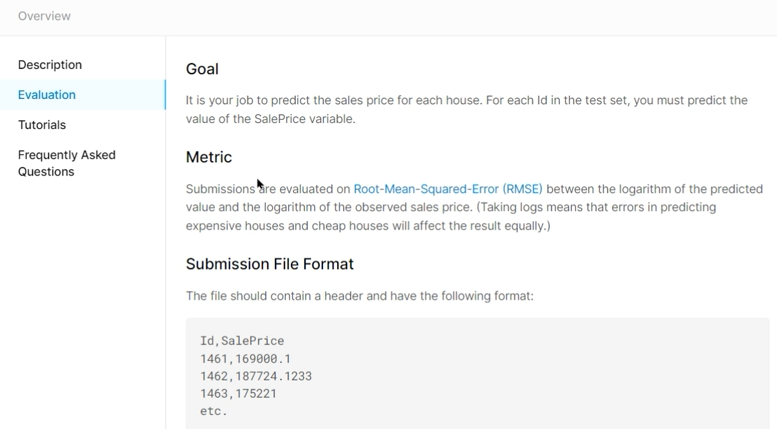This screenshot has width=777, height=429.
Task: Click the sentence starting 'It is your job'
Action: tap(400, 100)
